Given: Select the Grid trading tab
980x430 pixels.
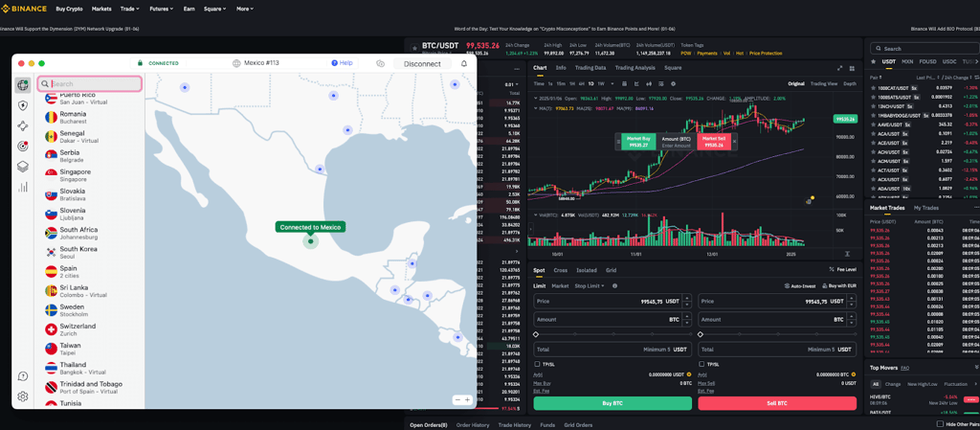Looking at the screenshot, I should pyautogui.click(x=611, y=270).
